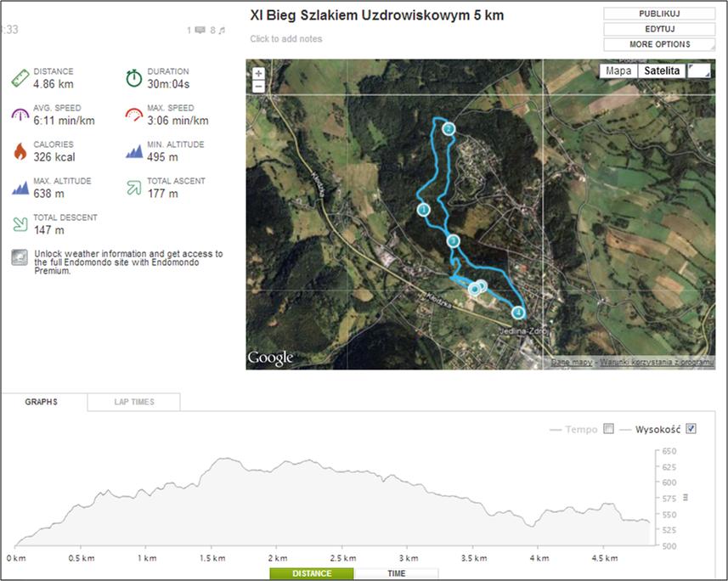Enable the Tempo graph checkbox
728x581 pixels.
[x=608, y=429]
